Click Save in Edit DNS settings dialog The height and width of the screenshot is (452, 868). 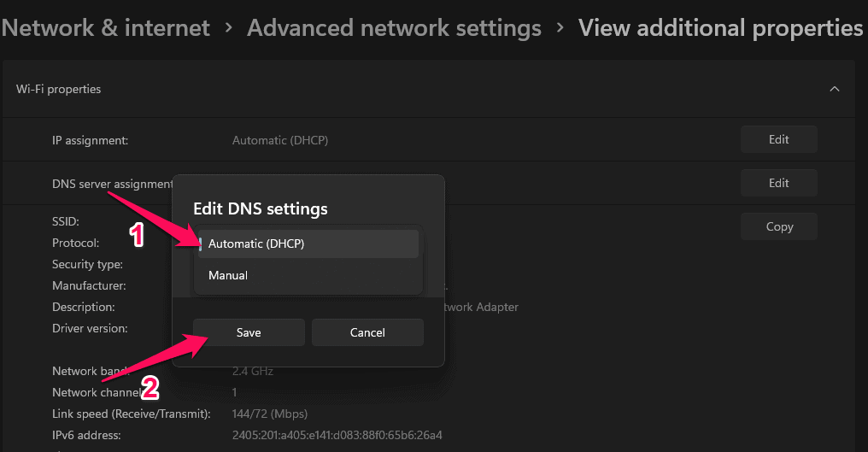[249, 332]
